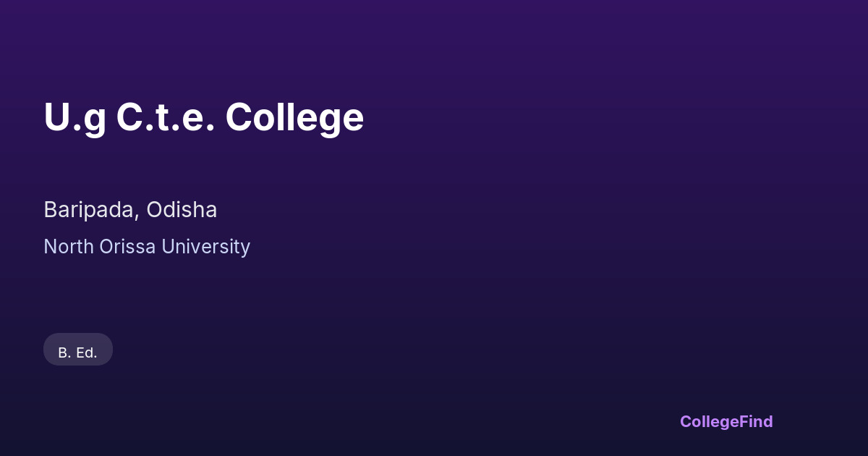Screen dimensions: 868x456
Task: Click the "U.g C.t.e. College" title heading
Action: click(203, 117)
